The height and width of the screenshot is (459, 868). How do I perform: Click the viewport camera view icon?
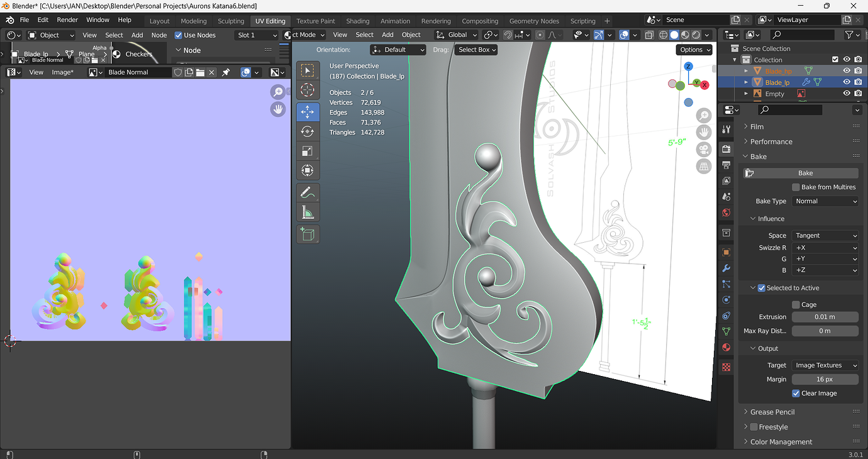[x=703, y=149]
